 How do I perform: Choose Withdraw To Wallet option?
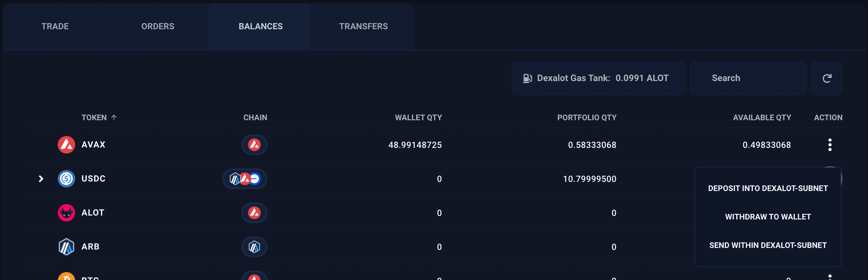click(768, 217)
